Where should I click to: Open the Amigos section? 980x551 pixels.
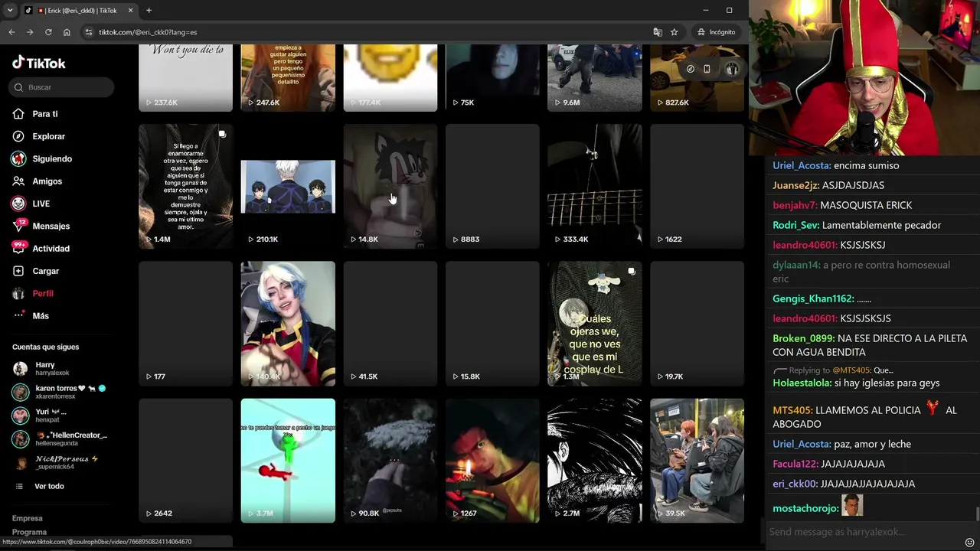[x=47, y=181]
